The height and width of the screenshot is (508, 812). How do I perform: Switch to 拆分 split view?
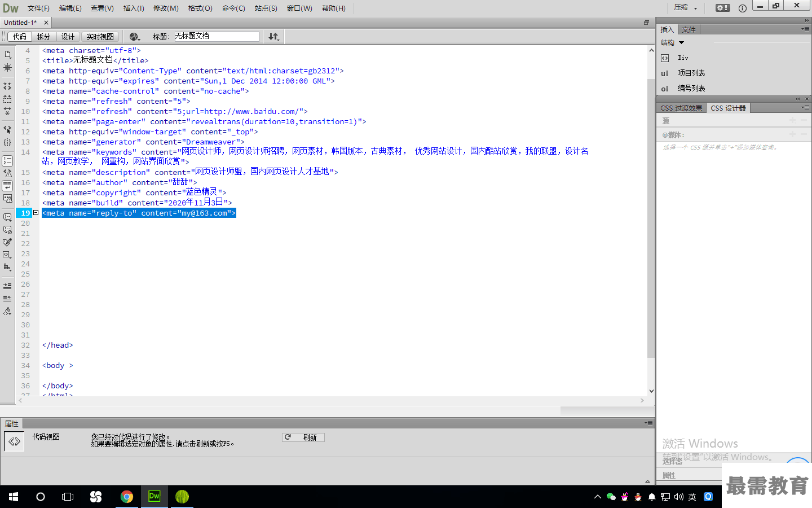(43, 37)
